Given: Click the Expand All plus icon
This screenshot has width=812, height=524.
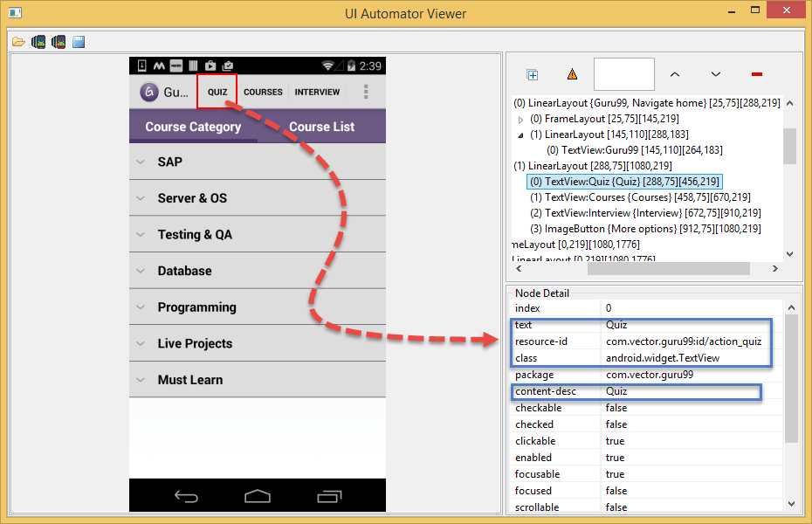Looking at the screenshot, I should tap(533, 75).
